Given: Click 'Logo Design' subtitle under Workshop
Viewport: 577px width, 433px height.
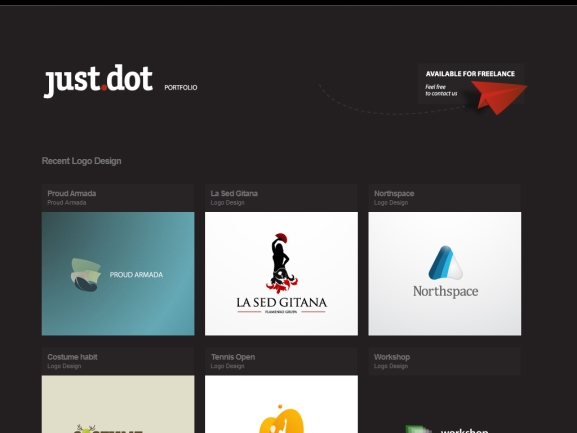Looking at the screenshot, I should click(391, 366).
